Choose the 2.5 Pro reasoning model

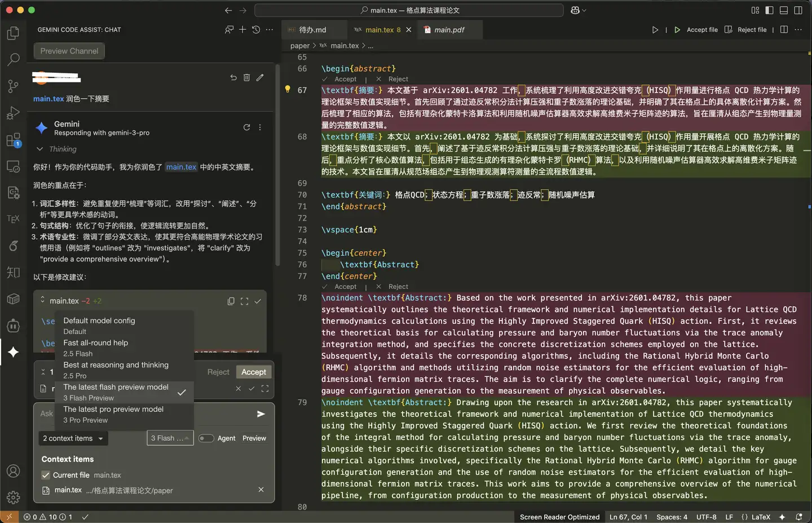[x=116, y=370]
